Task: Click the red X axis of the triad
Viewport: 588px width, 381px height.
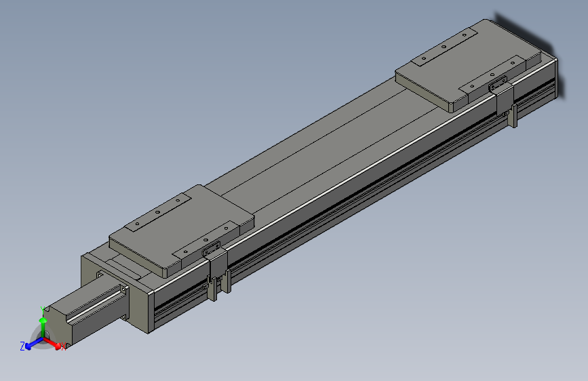Action: tap(54, 344)
